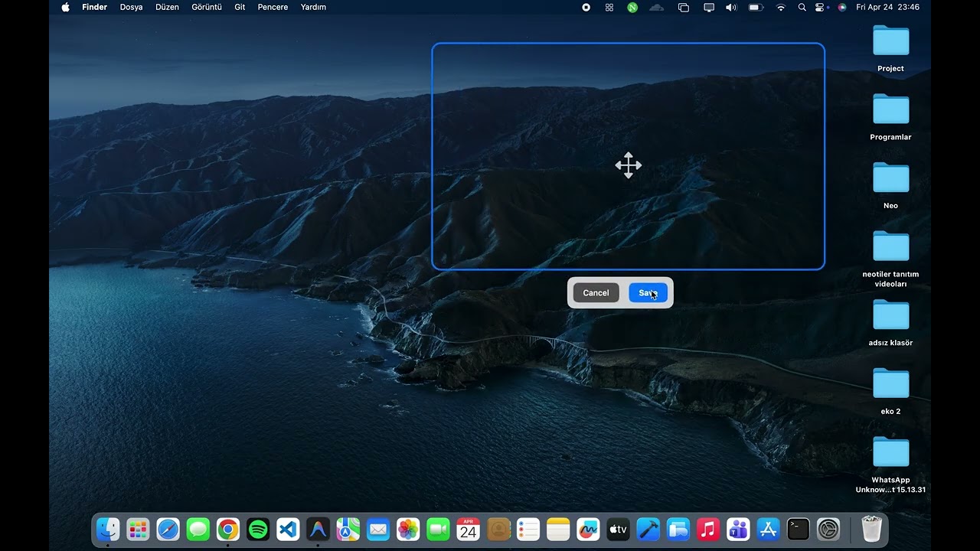
Task: Open App Store from the dock
Action: pyautogui.click(x=768, y=529)
